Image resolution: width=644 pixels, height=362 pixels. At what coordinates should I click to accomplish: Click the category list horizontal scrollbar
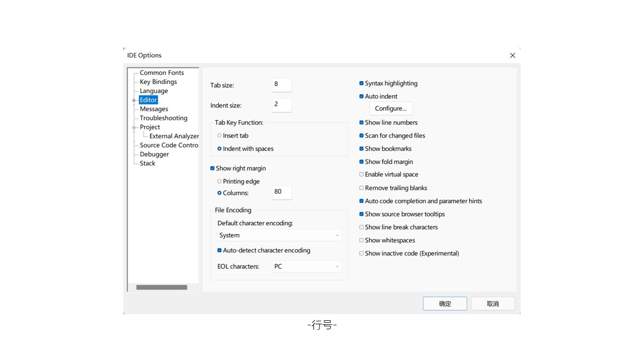[162, 288]
